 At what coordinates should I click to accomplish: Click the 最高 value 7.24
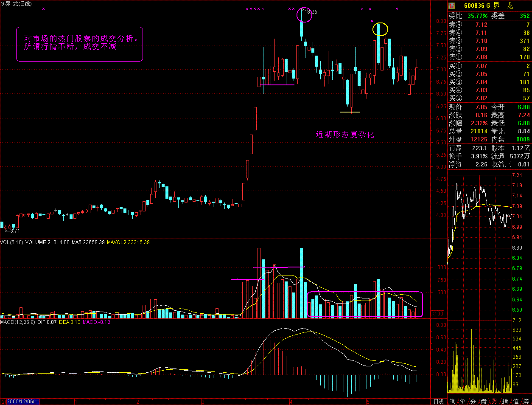click(x=524, y=115)
